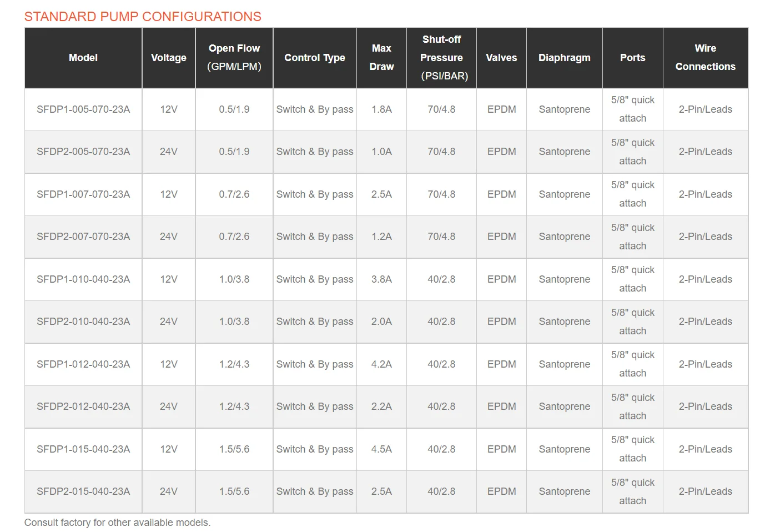Screen dimensions: 760x532
Task: Click model SFDP2-012-040-23A row entry
Action: [x=83, y=406]
